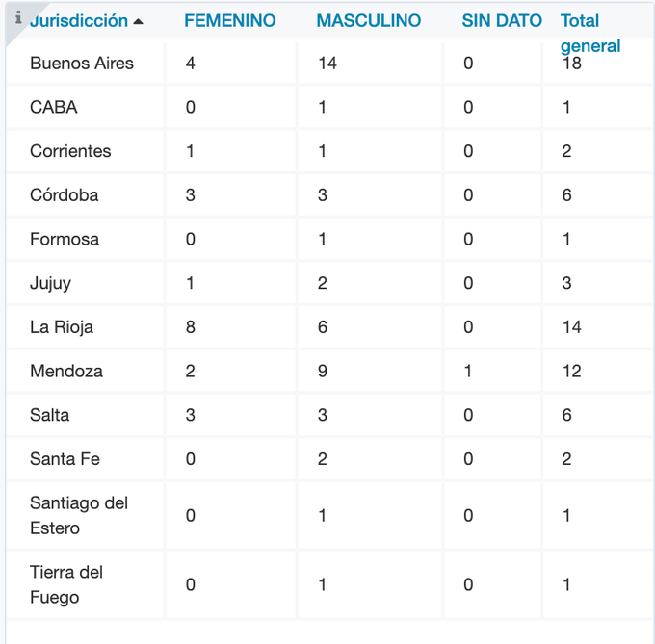Click La Rioja's total general value 14
655x644 pixels.
[572, 327]
